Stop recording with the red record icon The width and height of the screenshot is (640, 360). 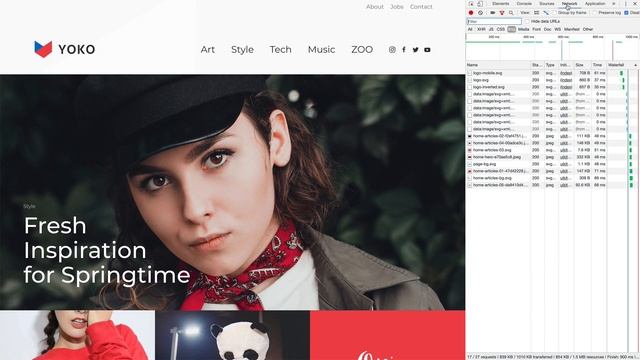pos(471,13)
